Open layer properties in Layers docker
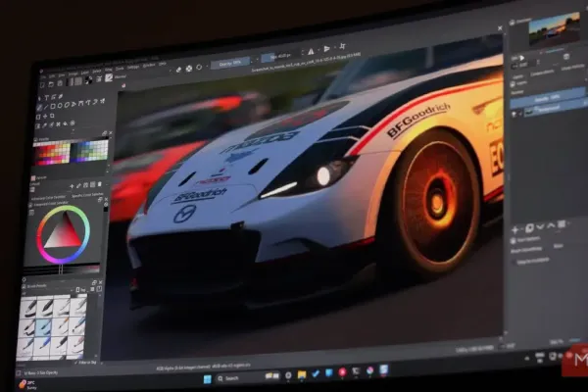Viewport: 588px width, 392px height. coord(561,223)
